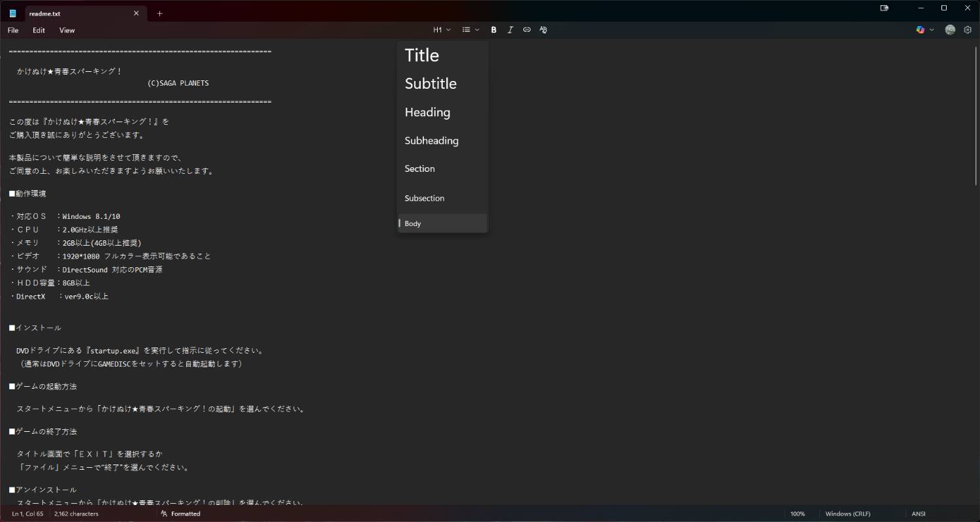Switch to the readme.txt tab
The width and height of the screenshot is (980, 522).
(86, 13)
